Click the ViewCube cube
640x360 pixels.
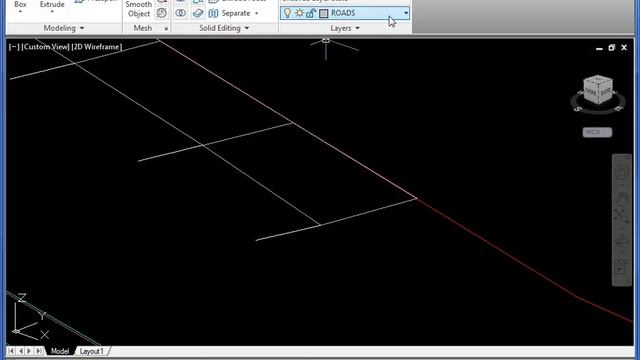pyautogui.click(x=598, y=90)
